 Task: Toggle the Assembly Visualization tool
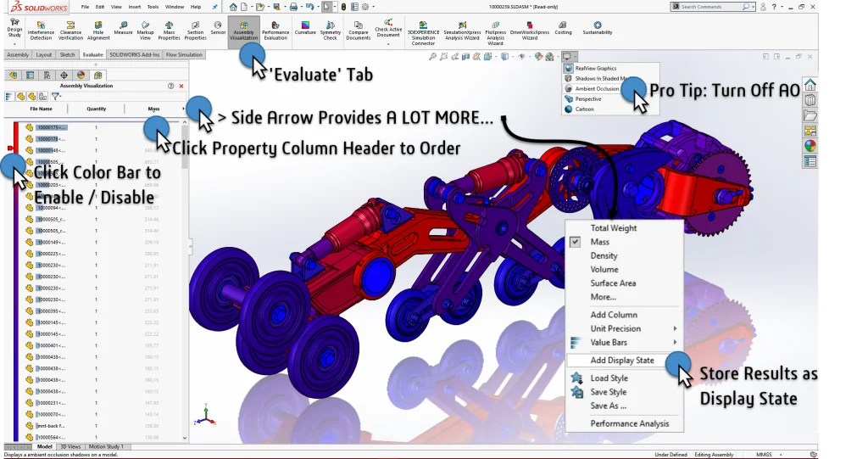243,30
